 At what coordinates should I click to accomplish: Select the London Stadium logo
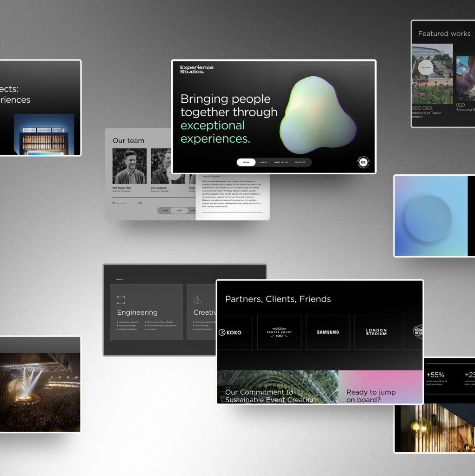coord(376,332)
